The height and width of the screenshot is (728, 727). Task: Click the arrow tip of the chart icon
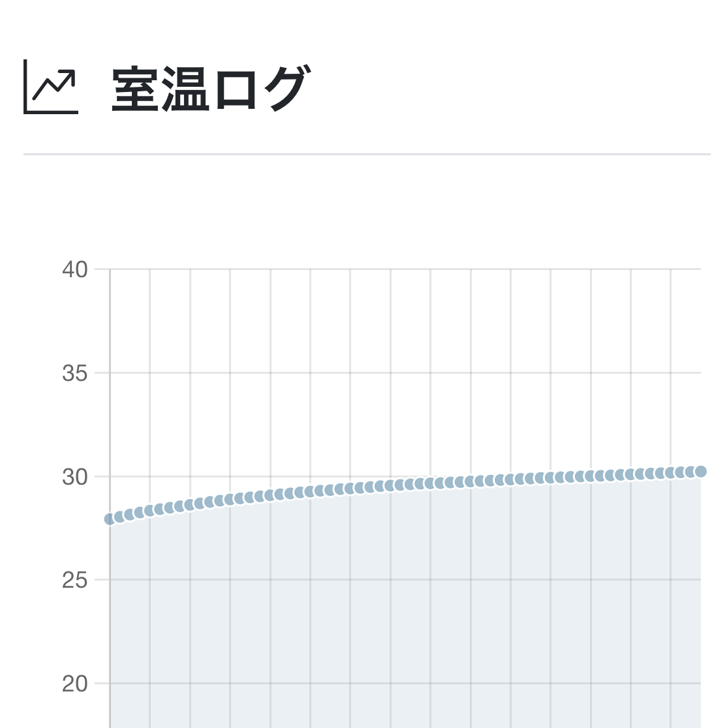(73, 71)
